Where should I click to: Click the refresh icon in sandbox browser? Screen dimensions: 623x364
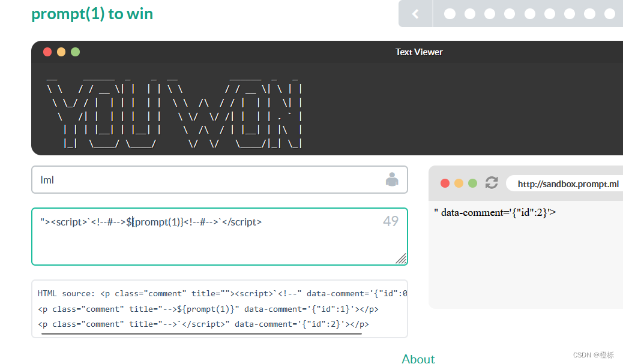[x=492, y=183]
